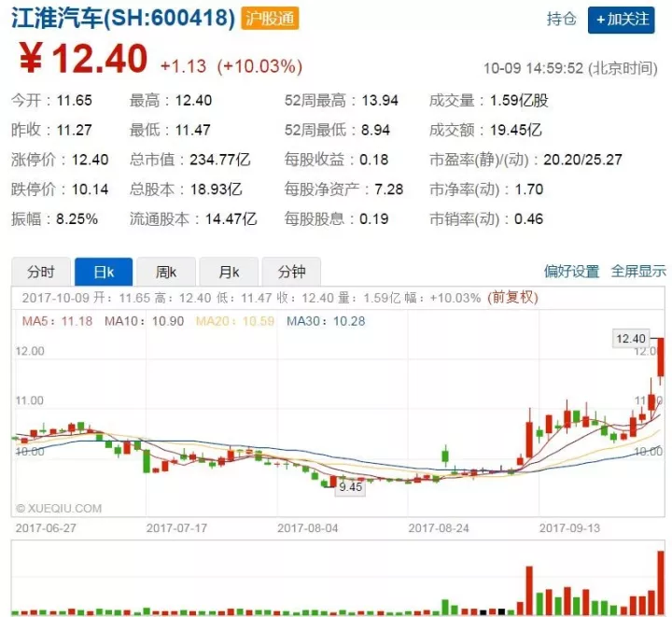Click the 9.45 low price marker
The height and width of the screenshot is (617, 672).
[x=351, y=487]
